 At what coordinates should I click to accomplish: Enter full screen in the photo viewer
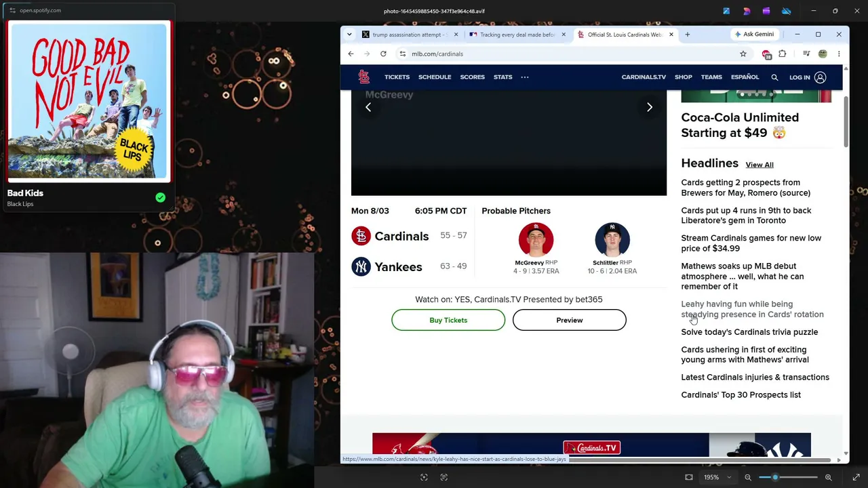[856, 477]
